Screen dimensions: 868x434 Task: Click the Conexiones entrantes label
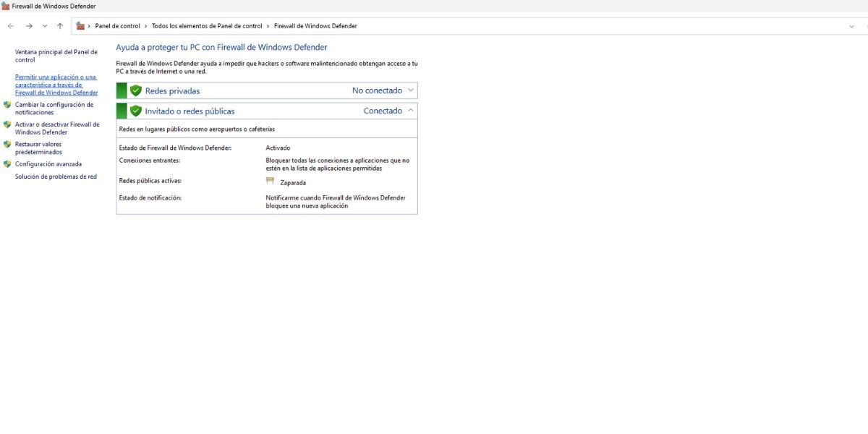tap(149, 160)
